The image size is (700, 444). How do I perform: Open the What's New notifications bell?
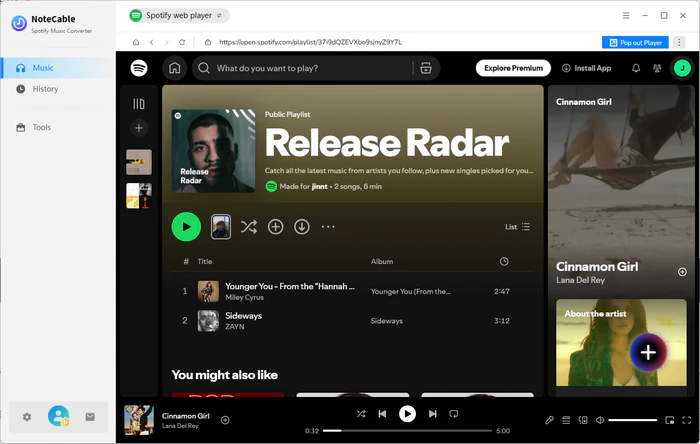636,68
